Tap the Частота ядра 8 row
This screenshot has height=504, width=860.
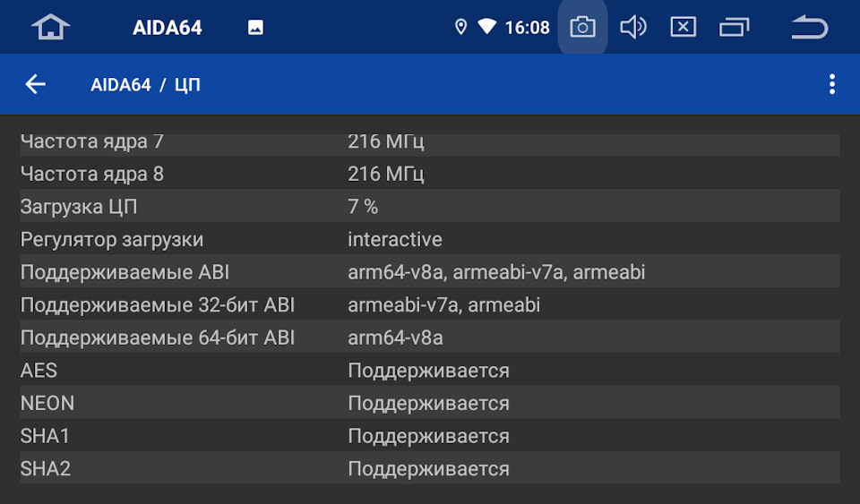[x=430, y=174]
